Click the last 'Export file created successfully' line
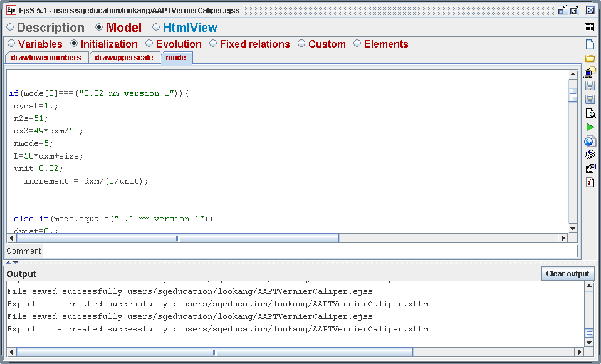 [220, 329]
